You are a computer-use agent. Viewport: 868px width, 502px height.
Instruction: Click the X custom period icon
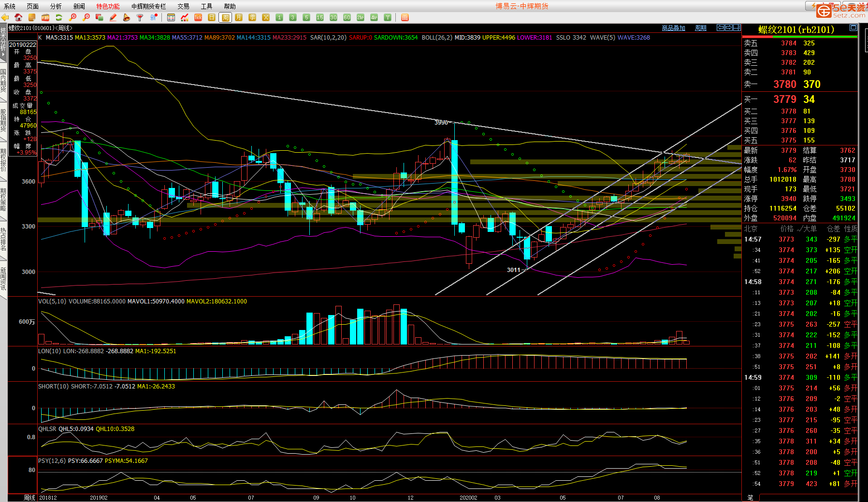point(266,17)
